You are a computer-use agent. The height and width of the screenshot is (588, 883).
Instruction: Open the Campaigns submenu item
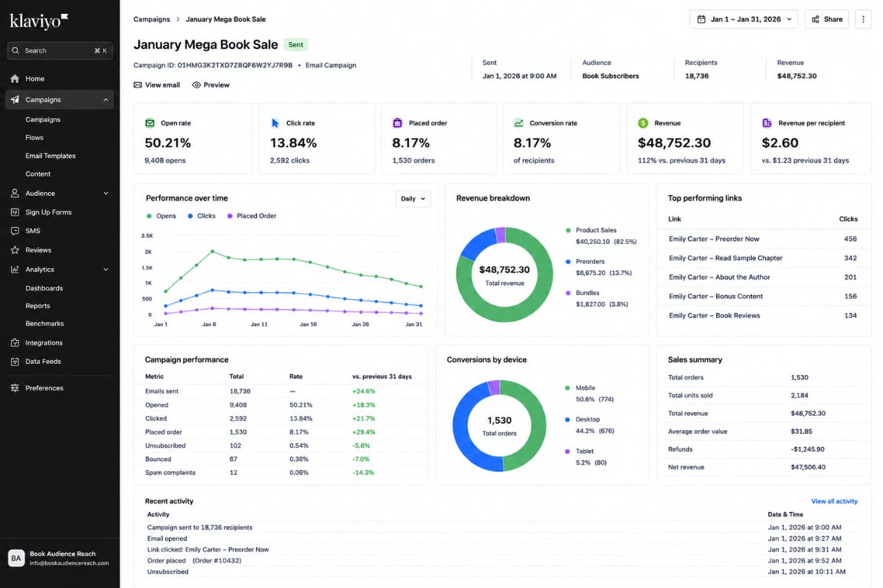point(43,120)
